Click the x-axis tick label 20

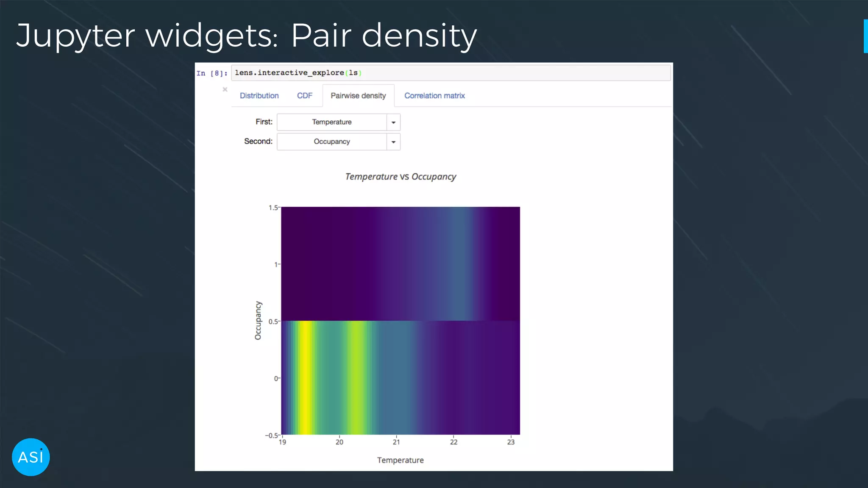pos(339,442)
